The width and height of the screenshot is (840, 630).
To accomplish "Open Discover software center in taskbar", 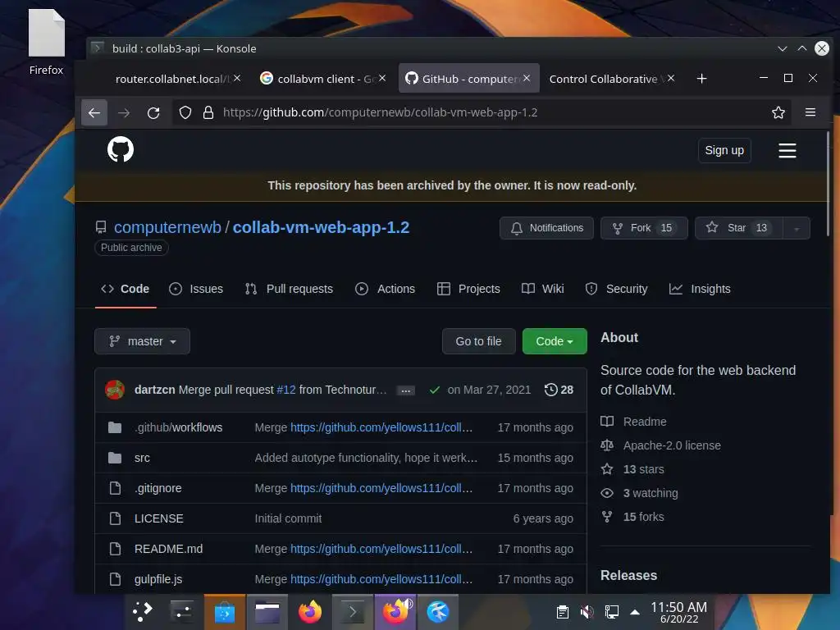I will click(x=225, y=611).
